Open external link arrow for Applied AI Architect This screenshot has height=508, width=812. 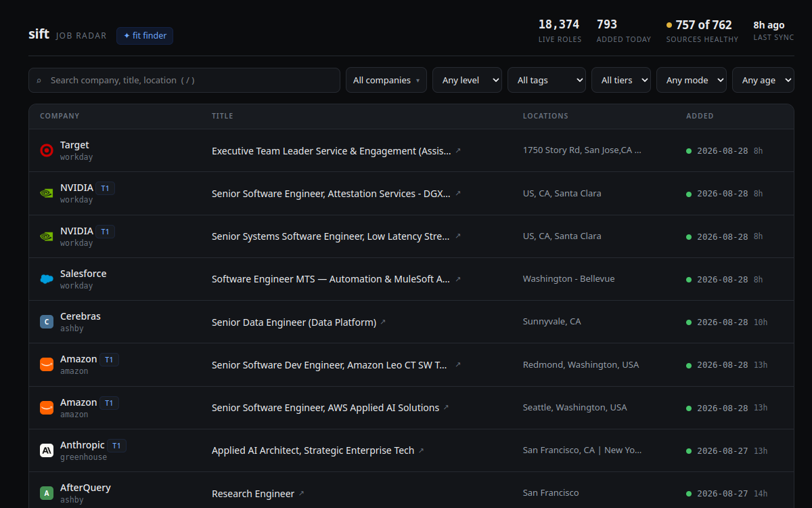pyautogui.click(x=421, y=450)
